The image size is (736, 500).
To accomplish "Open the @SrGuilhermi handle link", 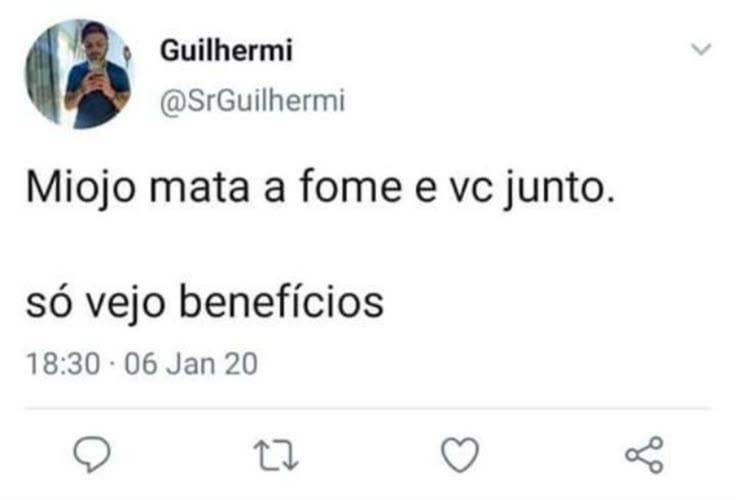I will [x=252, y=100].
